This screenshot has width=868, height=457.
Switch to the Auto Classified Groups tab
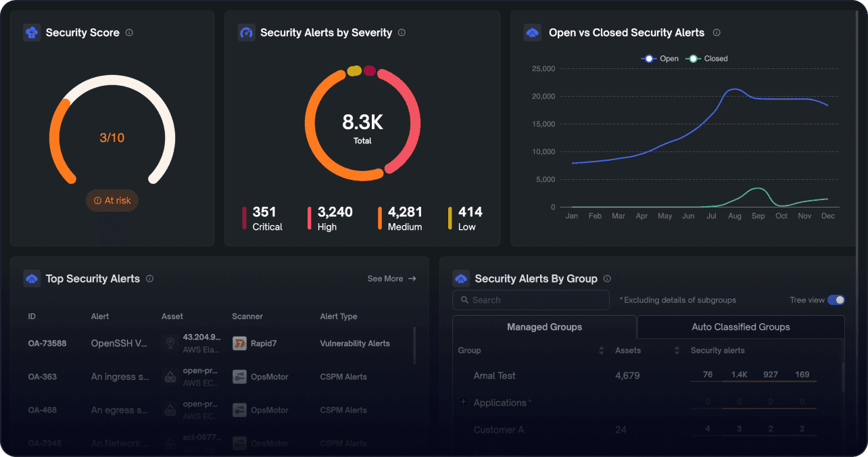click(x=741, y=327)
